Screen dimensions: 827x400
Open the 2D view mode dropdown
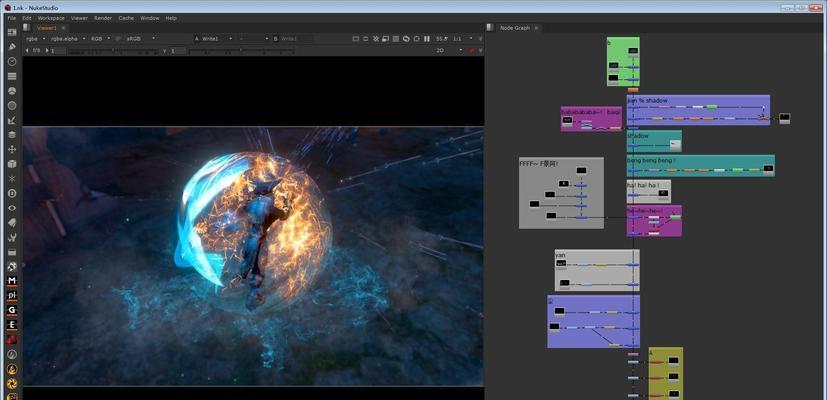(449, 51)
